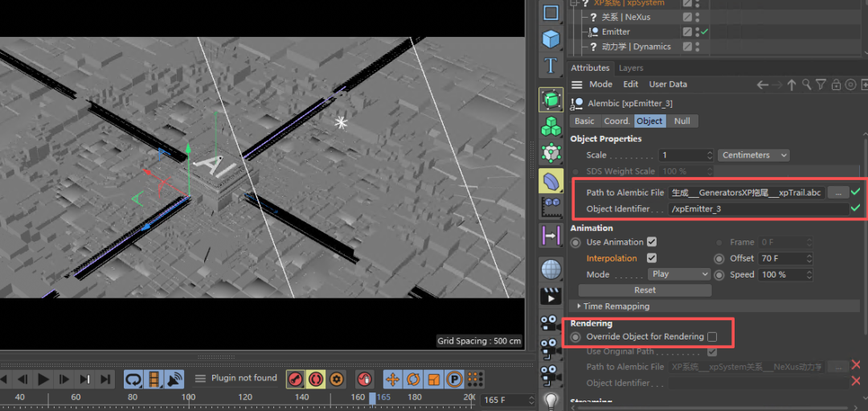868x411 pixels.
Task: Open the Edit menu in Attributes
Action: pos(631,84)
